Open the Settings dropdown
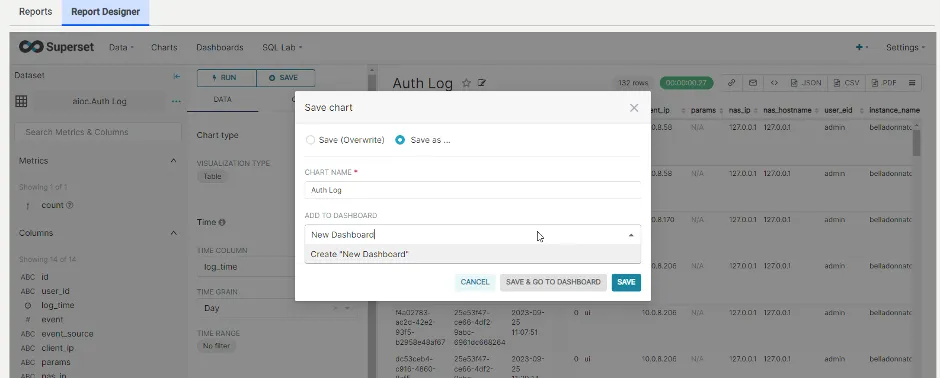The image size is (940, 378). [x=905, y=47]
